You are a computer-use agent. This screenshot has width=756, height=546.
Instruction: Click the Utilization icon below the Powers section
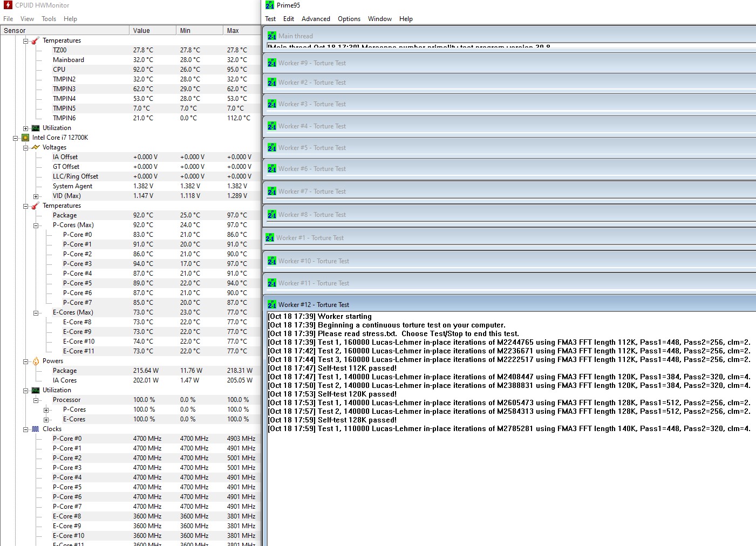pyautogui.click(x=36, y=390)
